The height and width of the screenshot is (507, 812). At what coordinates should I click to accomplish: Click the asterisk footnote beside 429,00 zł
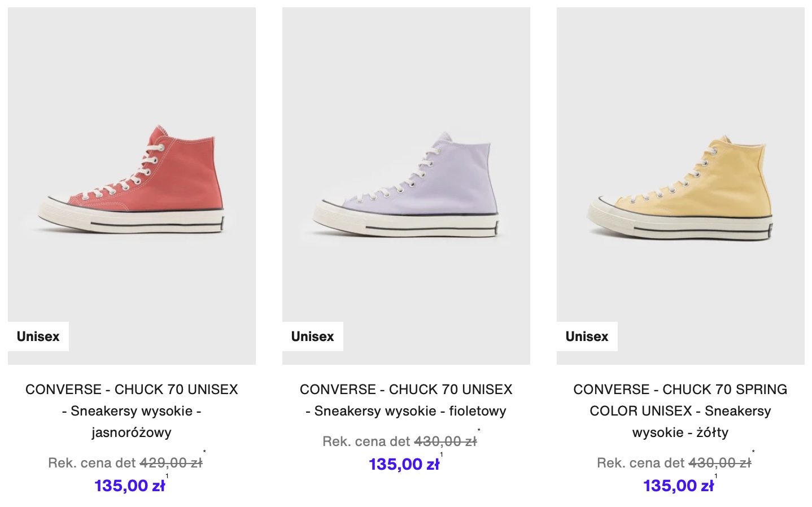tap(204, 452)
